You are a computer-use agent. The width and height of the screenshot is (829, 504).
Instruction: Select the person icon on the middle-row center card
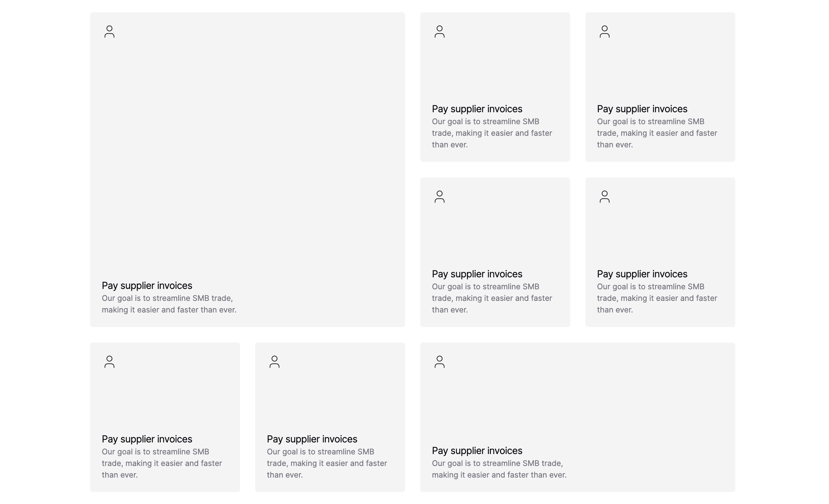pos(440,197)
